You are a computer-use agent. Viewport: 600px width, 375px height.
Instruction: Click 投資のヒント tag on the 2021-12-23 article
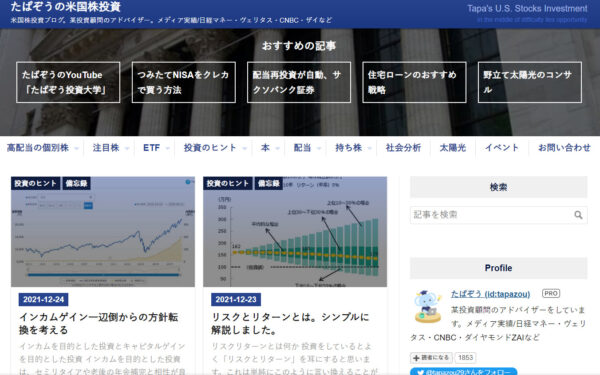(228, 183)
